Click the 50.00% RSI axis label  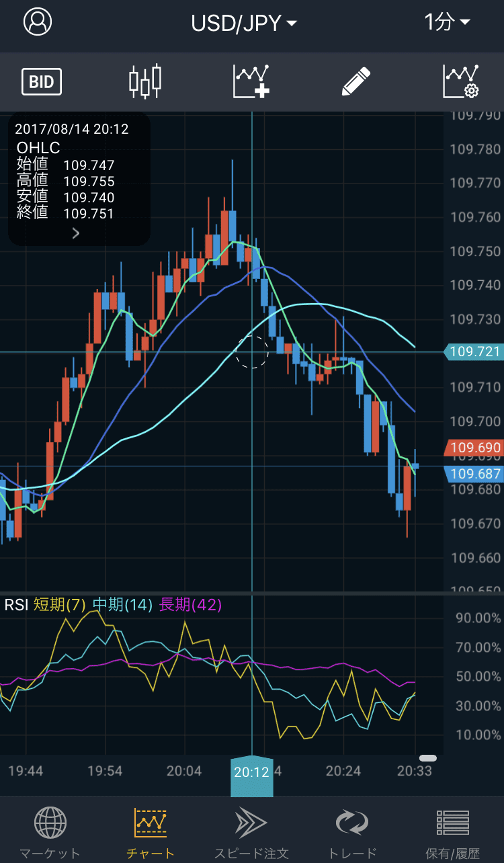[478, 676]
